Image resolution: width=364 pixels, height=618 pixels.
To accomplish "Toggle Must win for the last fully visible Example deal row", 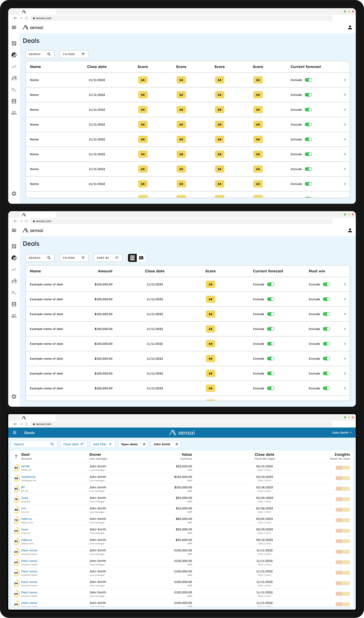I will [326, 388].
